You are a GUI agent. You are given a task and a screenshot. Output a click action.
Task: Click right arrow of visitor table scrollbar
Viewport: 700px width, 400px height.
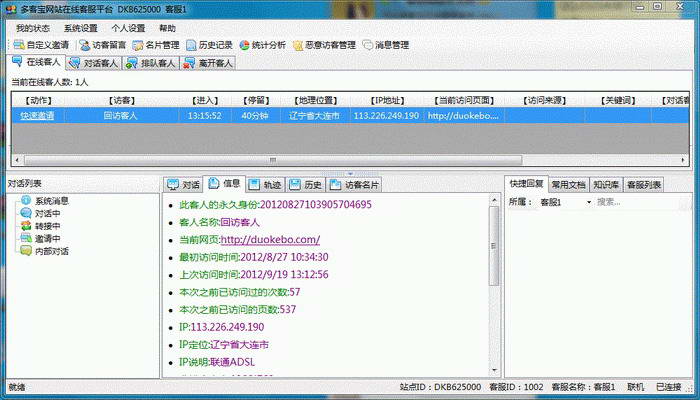click(x=683, y=160)
